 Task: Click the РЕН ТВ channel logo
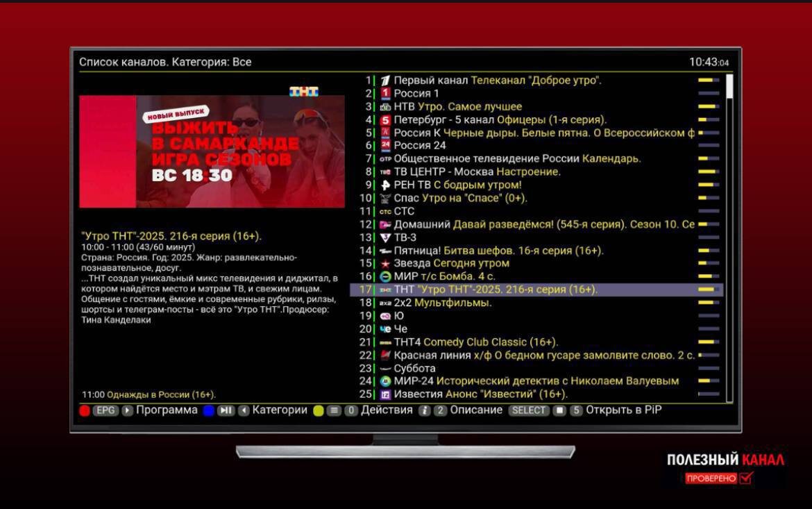[385, 185]
